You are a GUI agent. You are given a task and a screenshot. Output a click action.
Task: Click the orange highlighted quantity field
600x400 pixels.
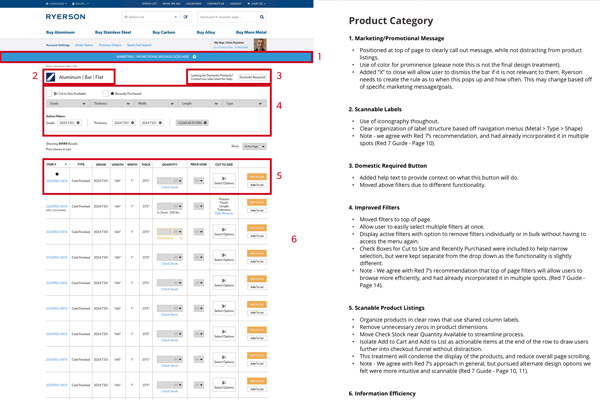click(x=165, y=232)
